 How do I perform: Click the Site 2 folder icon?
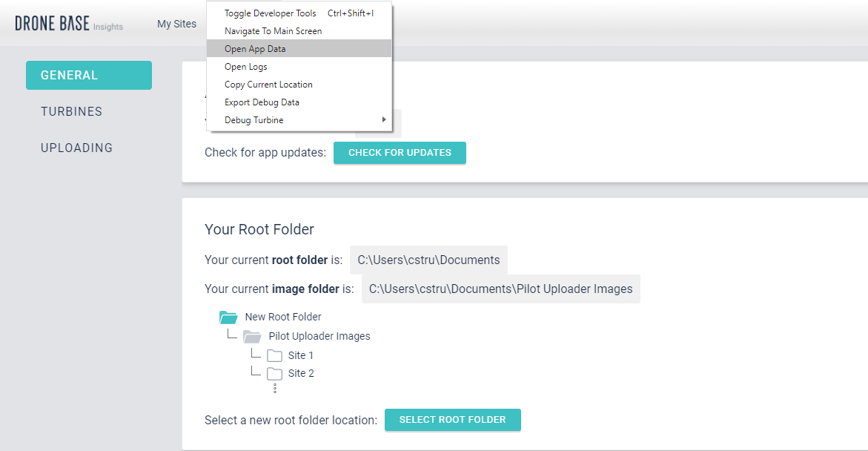coord(274,373)
